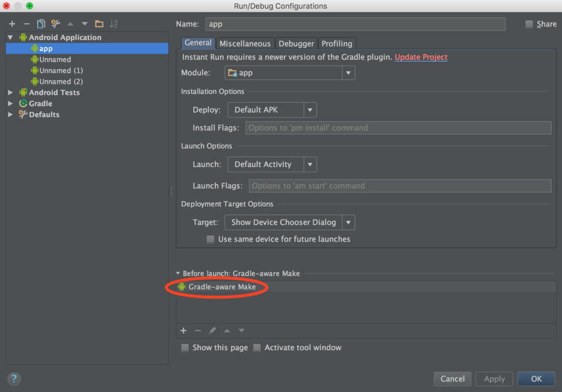Click the Apply button
The height and width of the screenshot is (392, 562).
point(494,379)
